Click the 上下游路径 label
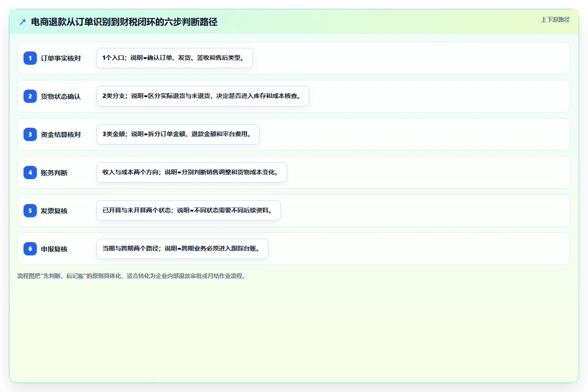 pyautogui.click(x=555, y=20)
